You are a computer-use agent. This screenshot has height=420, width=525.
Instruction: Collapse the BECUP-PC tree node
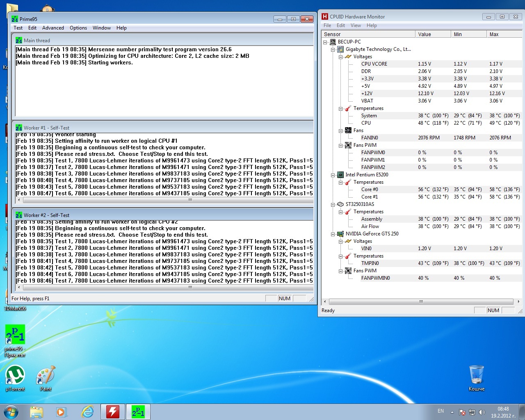[x=325, y=42]
